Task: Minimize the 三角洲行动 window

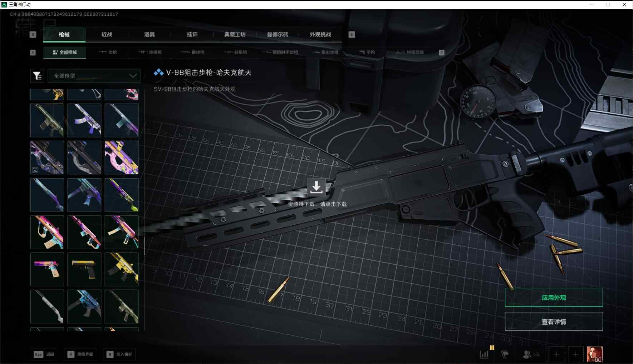Action: pyautogui.click(x=592, y=5)
